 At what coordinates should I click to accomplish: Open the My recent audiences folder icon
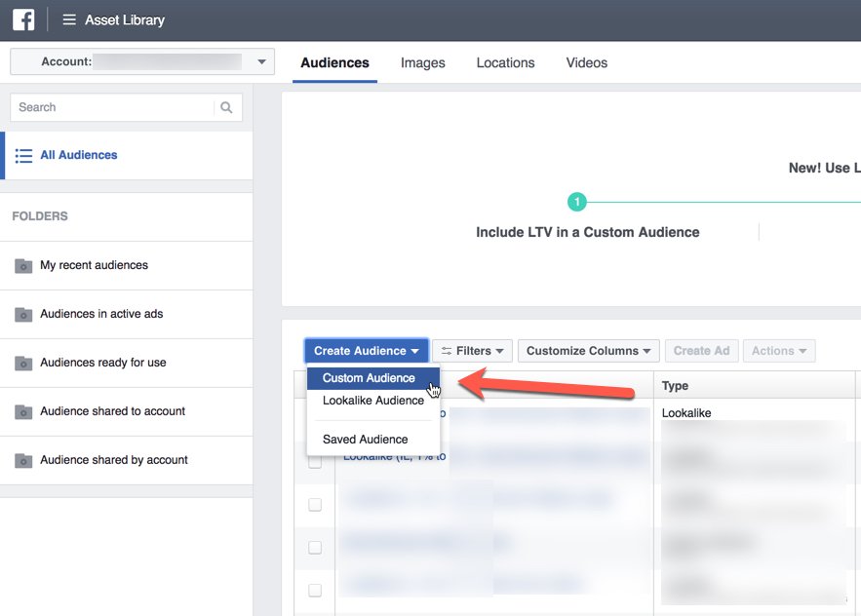click(23, 266)
